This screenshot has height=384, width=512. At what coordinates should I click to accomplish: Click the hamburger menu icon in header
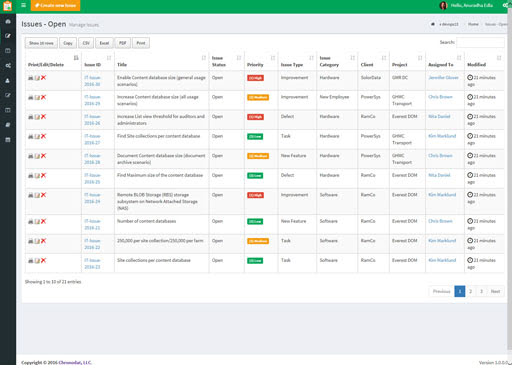tap(23, 5)
